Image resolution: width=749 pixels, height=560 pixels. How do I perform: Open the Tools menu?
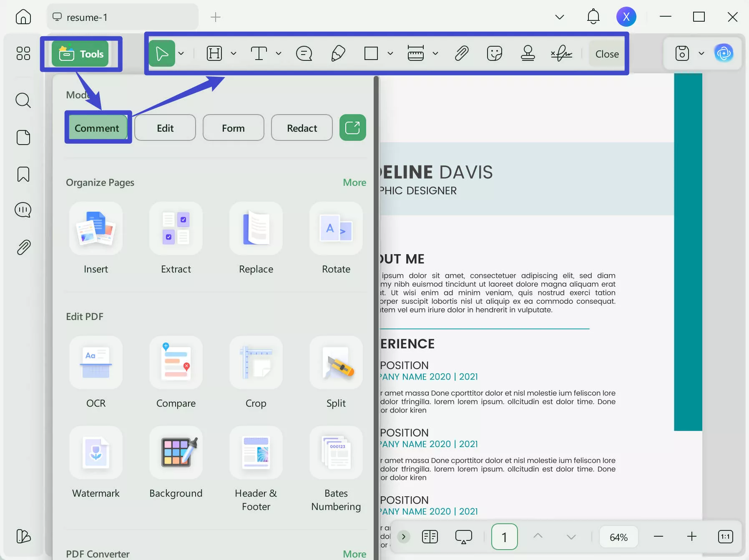tap(81, 53)
